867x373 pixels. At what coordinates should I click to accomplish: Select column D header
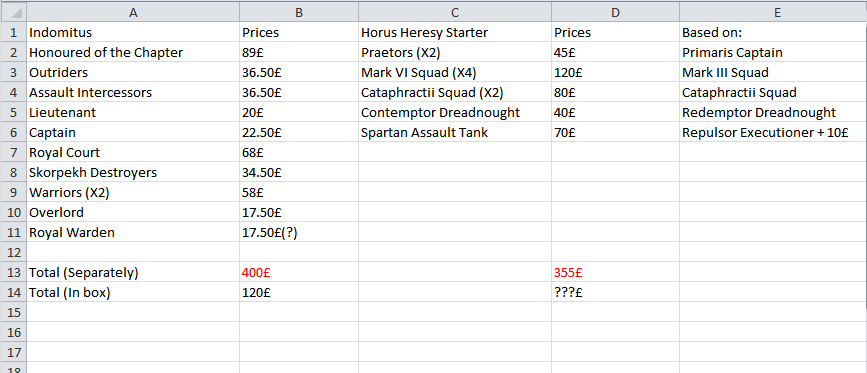tap(615, 12)
